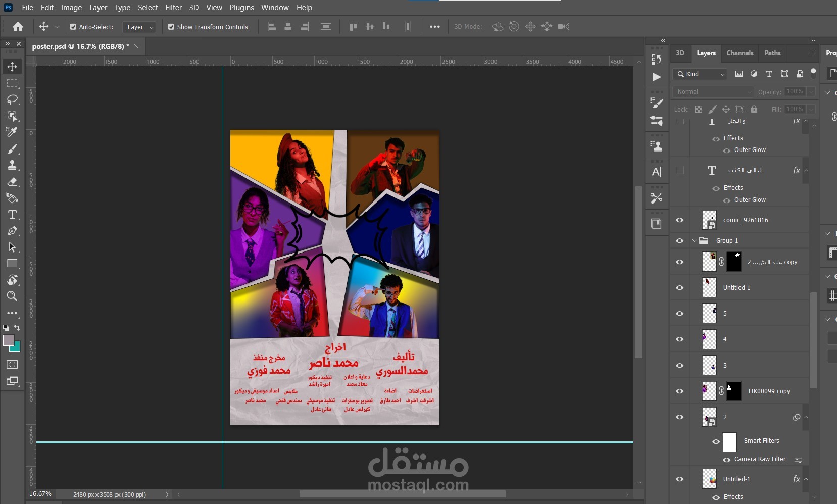This screenshot has width=837, height=504.
Task: Collapse the Group 1 folder
Action: (x=695, y=241)
